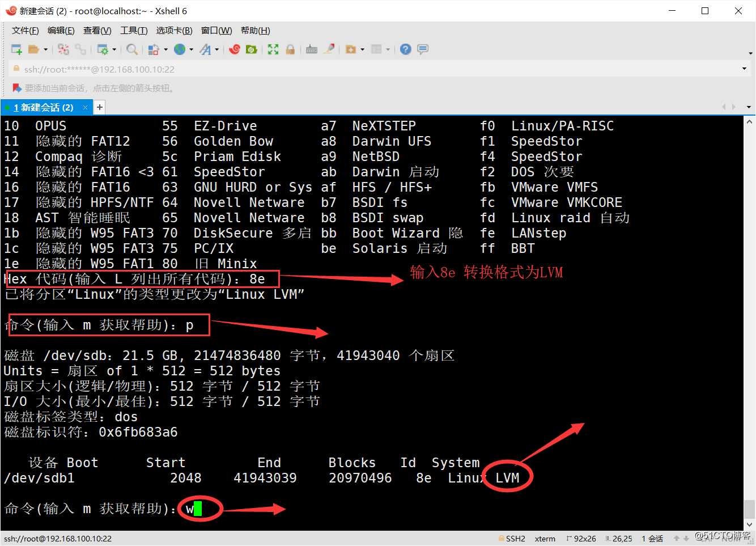Click the Find magnifier icon
The width and height of the screenshot is (756, 546).
pyautogui.click(x=132, y=49)
